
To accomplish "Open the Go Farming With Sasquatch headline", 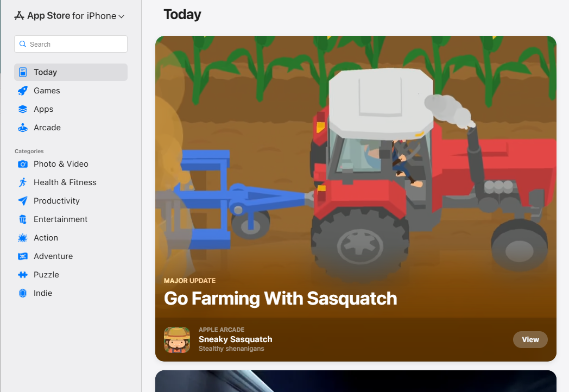I will (280, 298).
